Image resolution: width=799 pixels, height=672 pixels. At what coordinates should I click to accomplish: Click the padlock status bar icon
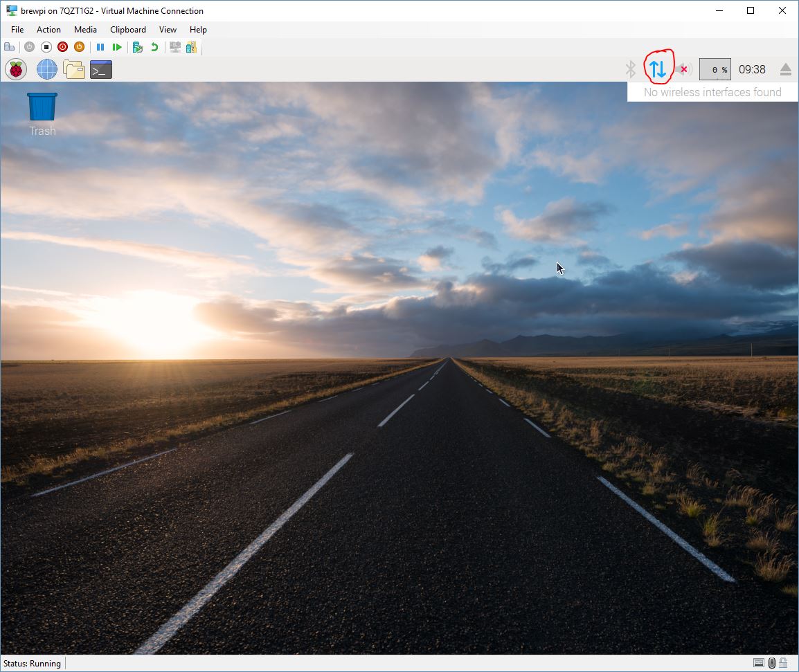(783, 663)
